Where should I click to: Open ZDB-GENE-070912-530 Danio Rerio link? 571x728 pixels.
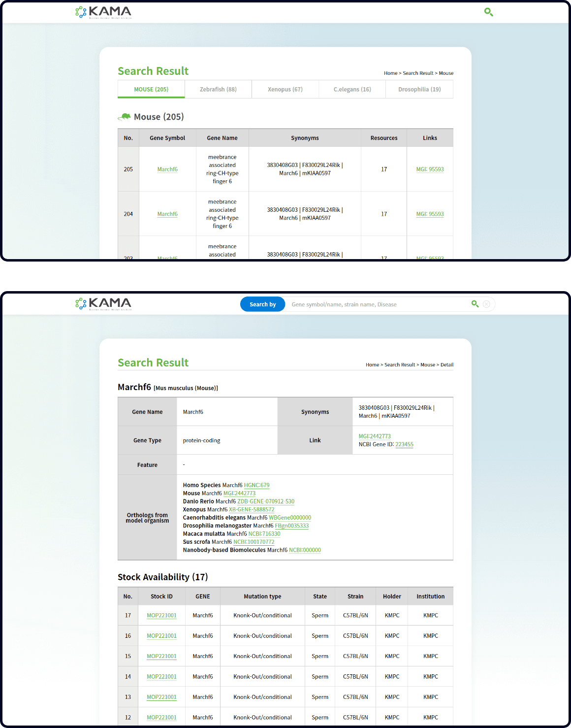pos(266,501)
